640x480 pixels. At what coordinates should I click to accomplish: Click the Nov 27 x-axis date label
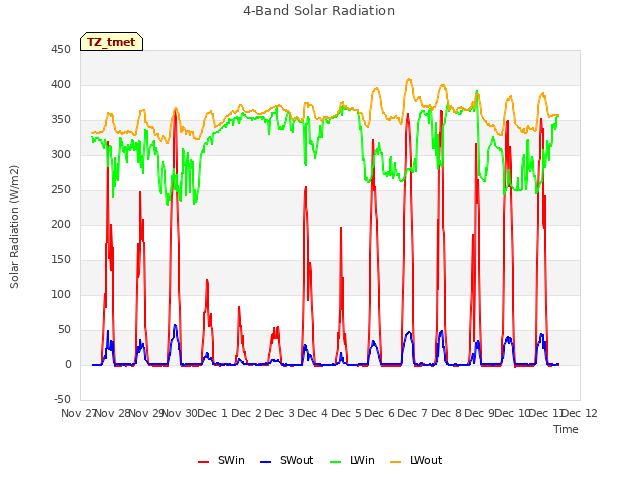point(78,413)
